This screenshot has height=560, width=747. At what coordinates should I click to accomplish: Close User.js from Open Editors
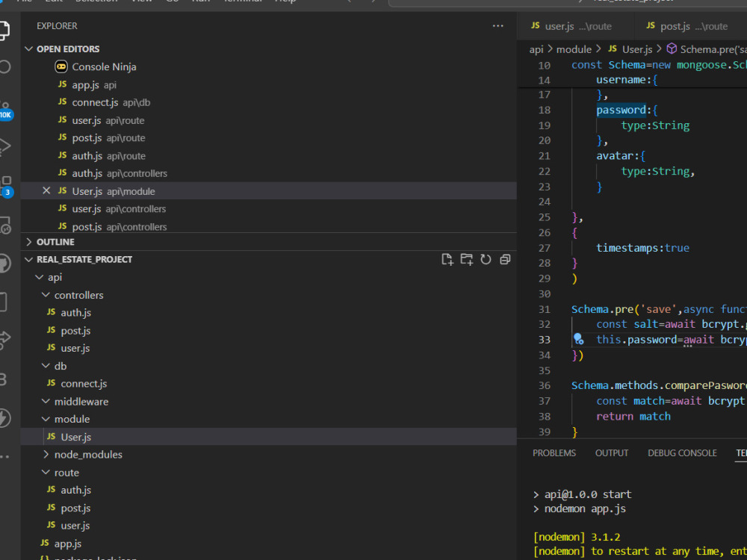[x=46, y=190]
